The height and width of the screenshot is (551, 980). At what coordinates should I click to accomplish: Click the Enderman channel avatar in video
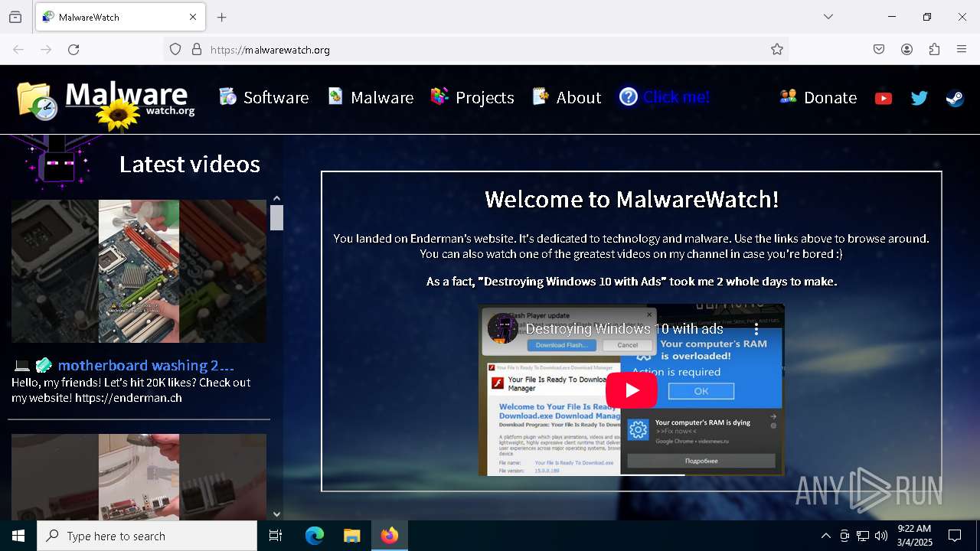click(x=503, y=328)
